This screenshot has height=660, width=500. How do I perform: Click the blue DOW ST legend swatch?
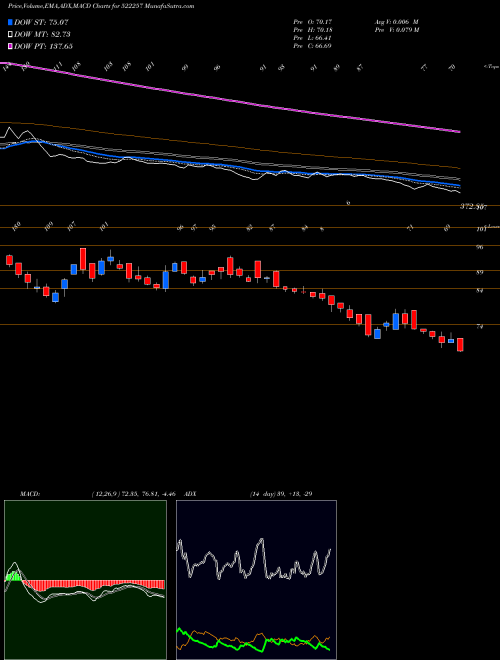[10, 22]
